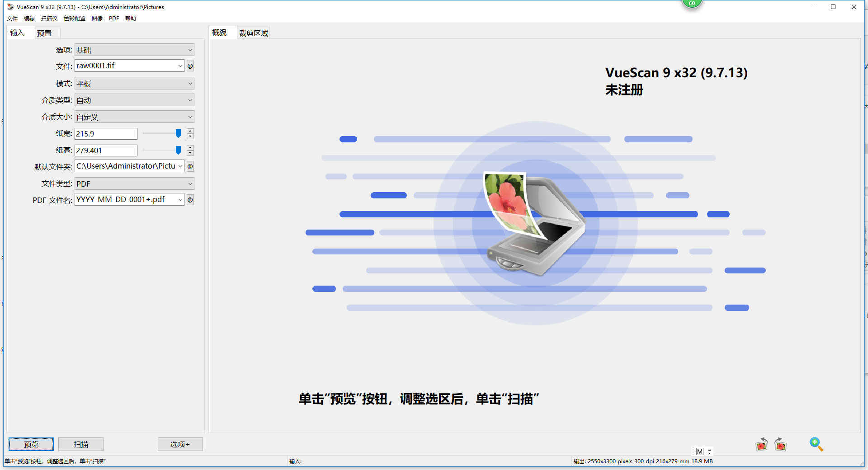Open the 编辑 menu

point(29,19)
